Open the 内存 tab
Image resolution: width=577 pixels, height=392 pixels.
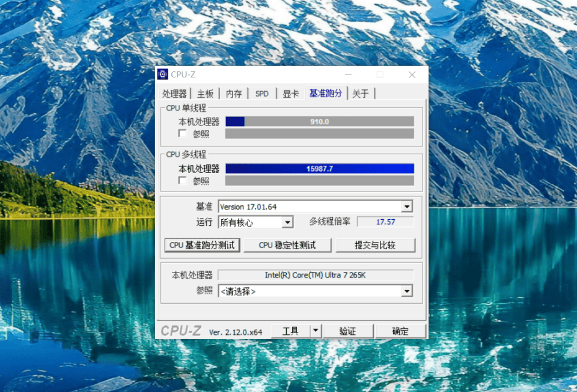coord(234,94)
